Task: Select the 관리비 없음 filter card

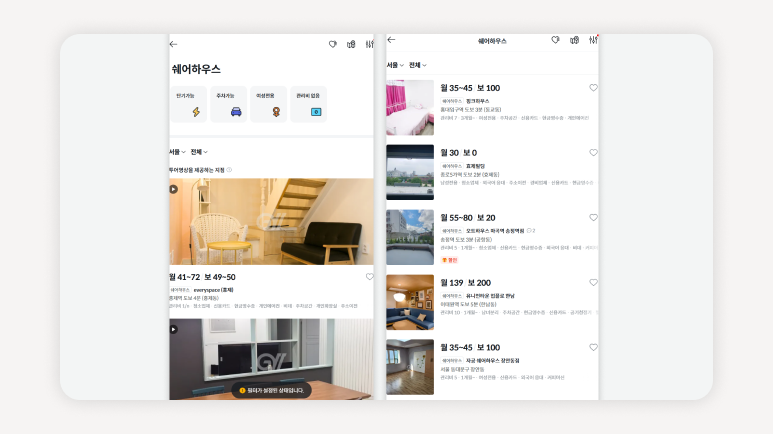Action: pyautogui.click(x=309, y=104)
